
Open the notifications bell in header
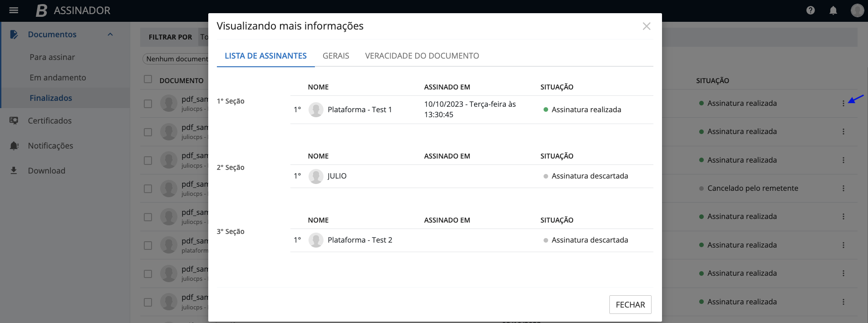point(833,10)
